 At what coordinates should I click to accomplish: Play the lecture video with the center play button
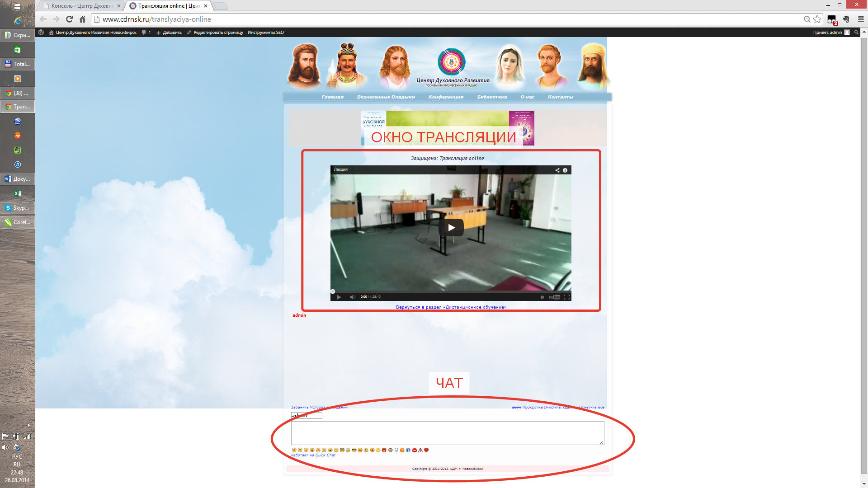pos(451,227)
